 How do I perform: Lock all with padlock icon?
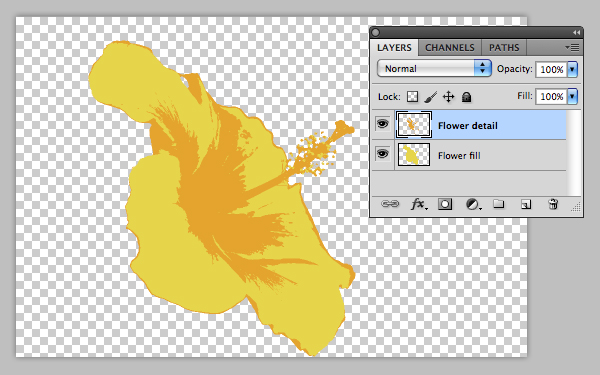(x=466, y=97)
